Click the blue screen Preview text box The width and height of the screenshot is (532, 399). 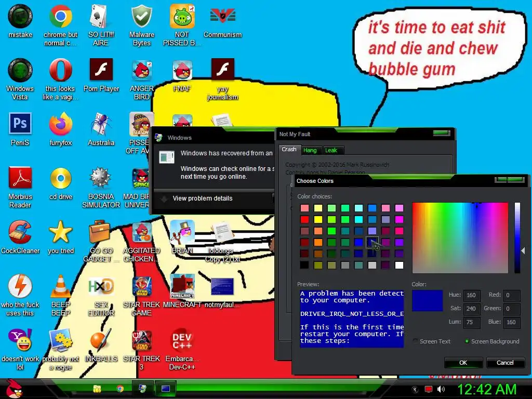352,318
